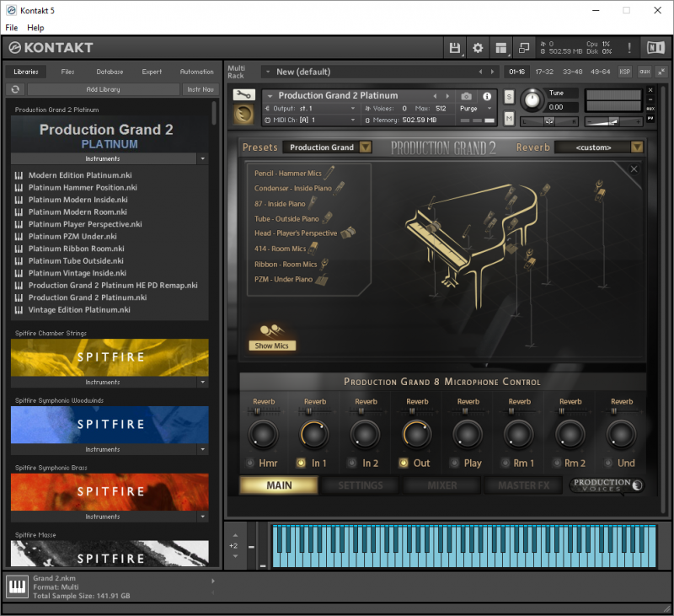The image size is (674, 616).
Task: Click the exclamation panic button
Action: coord(629,48)
